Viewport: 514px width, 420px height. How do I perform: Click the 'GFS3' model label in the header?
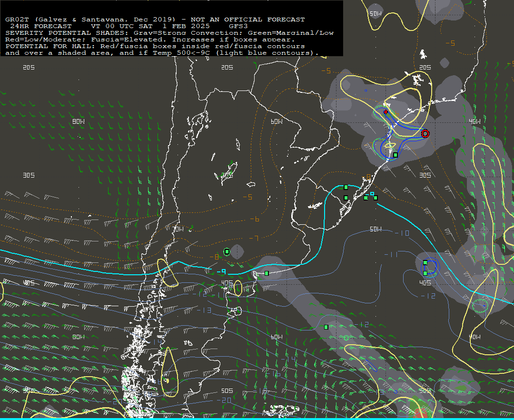pyautogui.click(x=238, y=26)
